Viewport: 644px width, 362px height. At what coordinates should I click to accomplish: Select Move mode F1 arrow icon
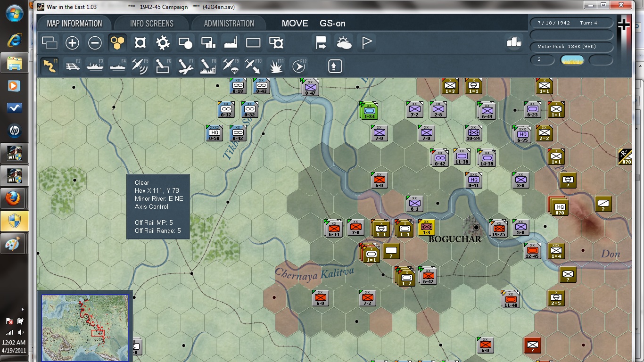pyautogui.click(x=50, y=66)
